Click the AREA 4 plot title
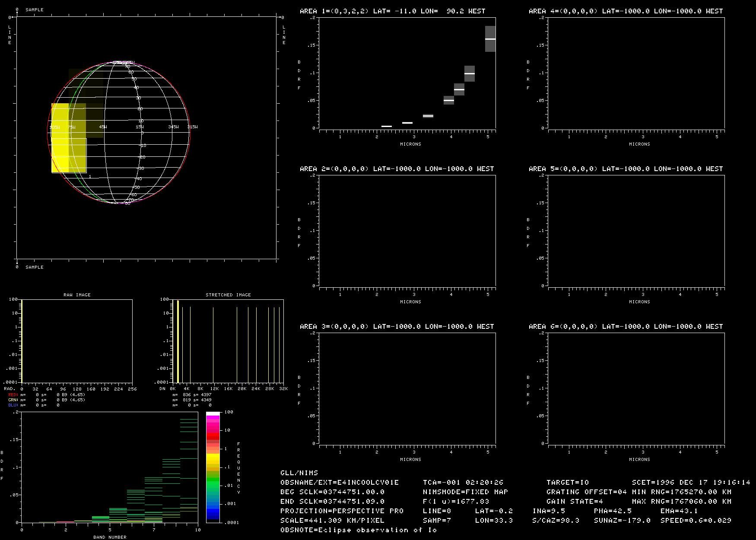Viewport: 756px width, 540px height. 626,11
